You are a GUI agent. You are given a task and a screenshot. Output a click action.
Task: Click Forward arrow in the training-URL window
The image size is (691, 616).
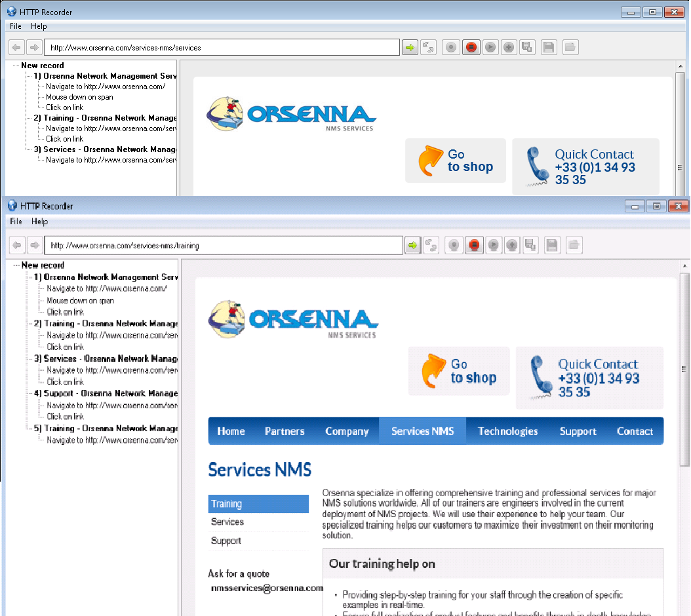tap(35, 246)
